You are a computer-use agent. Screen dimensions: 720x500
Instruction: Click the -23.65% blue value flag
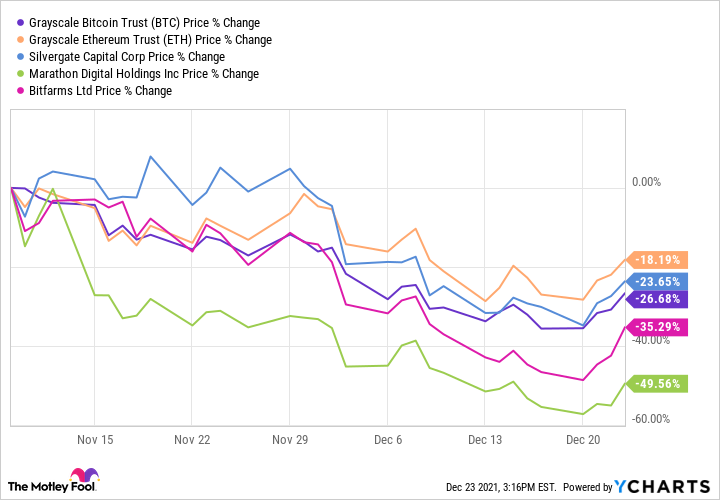pyautogui.click(x=657, y=281)
